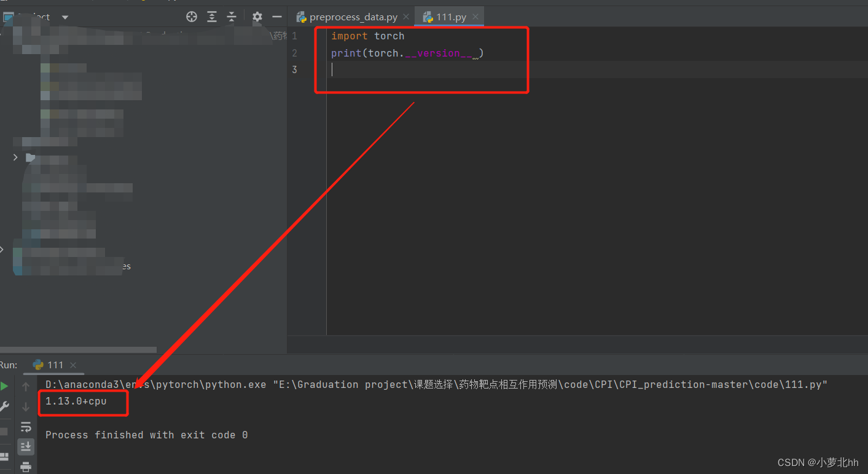Click the Project panel horizontal scrollbar

[x=78, y=350]
